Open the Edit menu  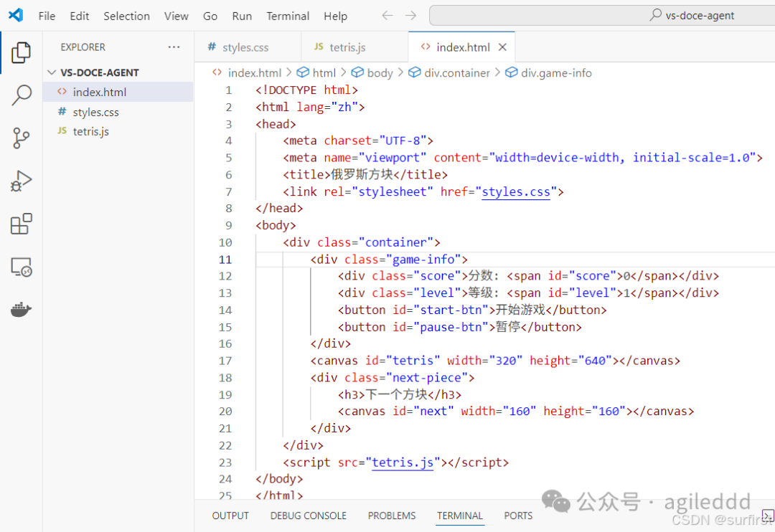pyautogui.click(x=79, y=16)
